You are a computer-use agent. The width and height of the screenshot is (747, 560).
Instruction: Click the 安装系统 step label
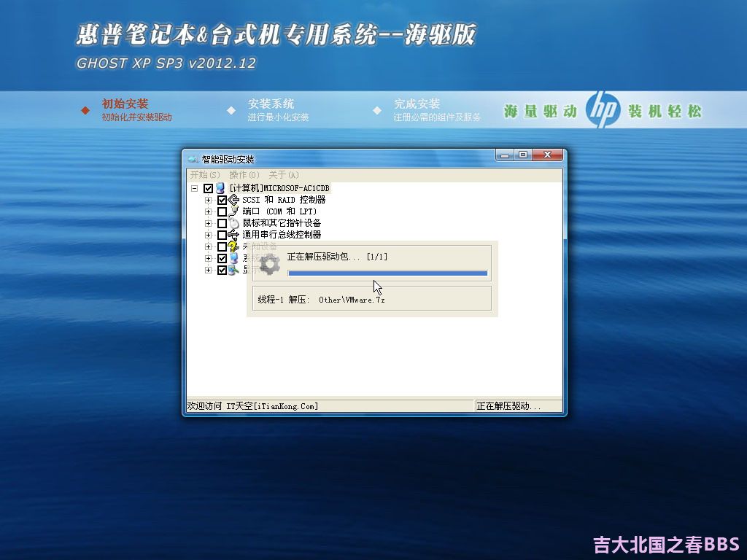(271, 104)
